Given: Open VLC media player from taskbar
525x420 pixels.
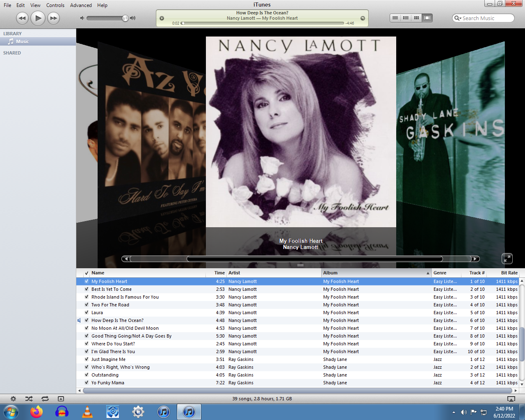Looking at the screenshot, I should click(87, 412).
